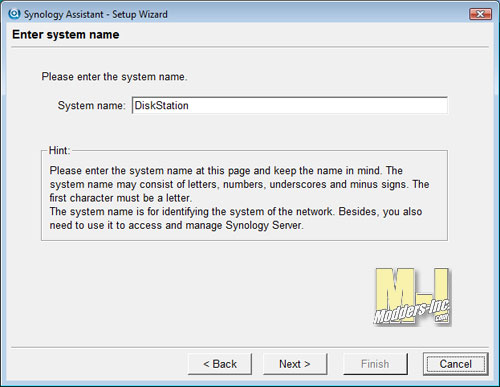Cancel the setup wizard
This screenshot has height=387, width=500.
(456, 364)
